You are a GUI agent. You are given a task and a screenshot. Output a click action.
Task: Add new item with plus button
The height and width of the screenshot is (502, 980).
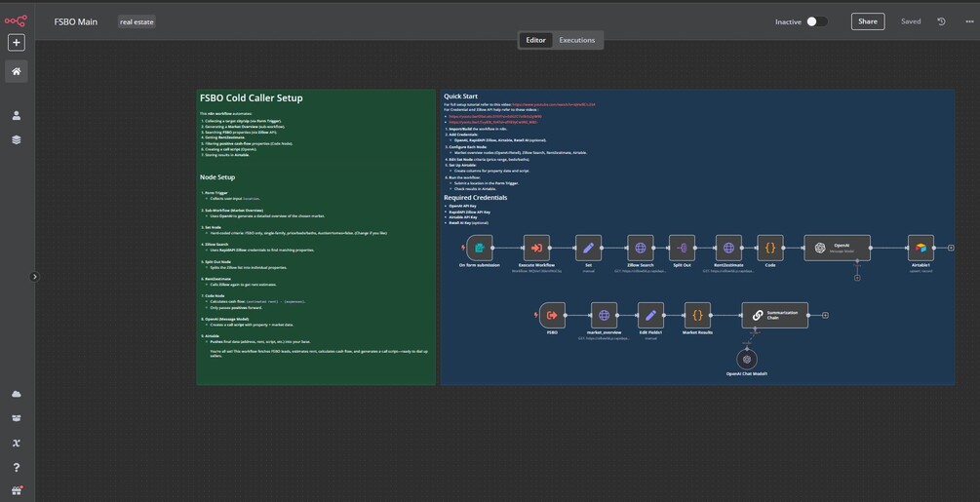click(17, 43)
